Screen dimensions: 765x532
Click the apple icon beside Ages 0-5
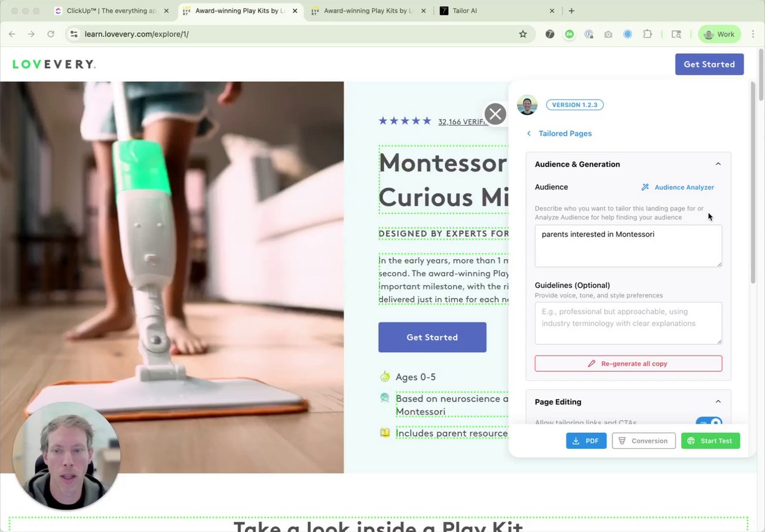pos(385,376)
